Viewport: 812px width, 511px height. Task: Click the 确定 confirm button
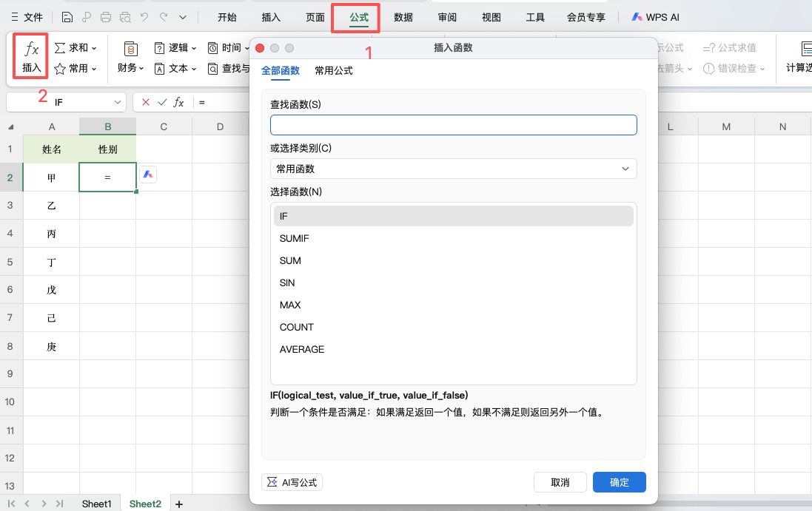pyautogui.click(x=619, y=481)
